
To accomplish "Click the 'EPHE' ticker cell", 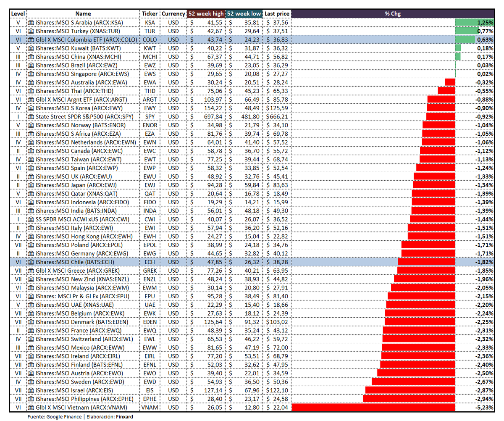I will 150,398.
